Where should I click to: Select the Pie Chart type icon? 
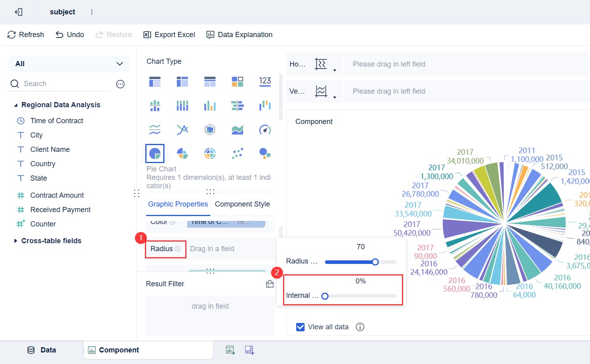(155, 153)
